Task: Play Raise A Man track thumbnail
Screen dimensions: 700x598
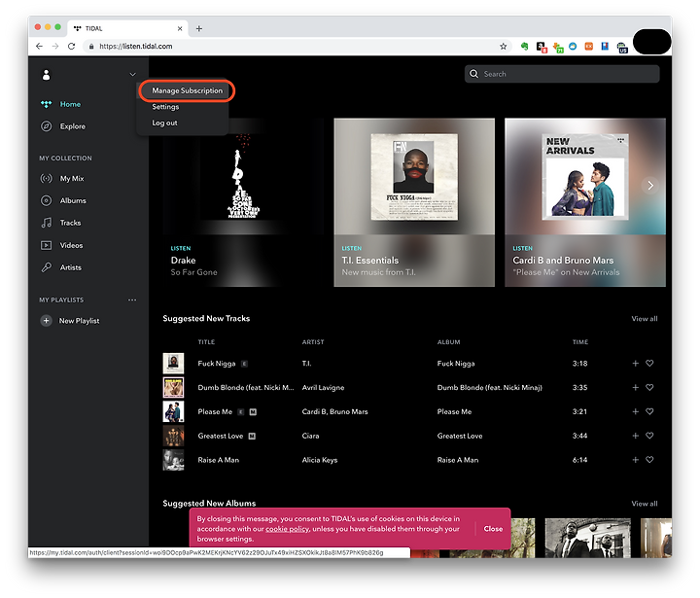Action: 173,460
